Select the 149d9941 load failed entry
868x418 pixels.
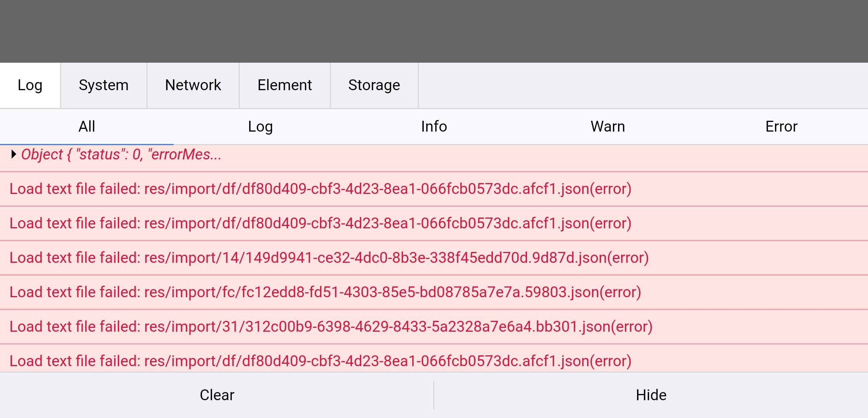click(329, 258)
